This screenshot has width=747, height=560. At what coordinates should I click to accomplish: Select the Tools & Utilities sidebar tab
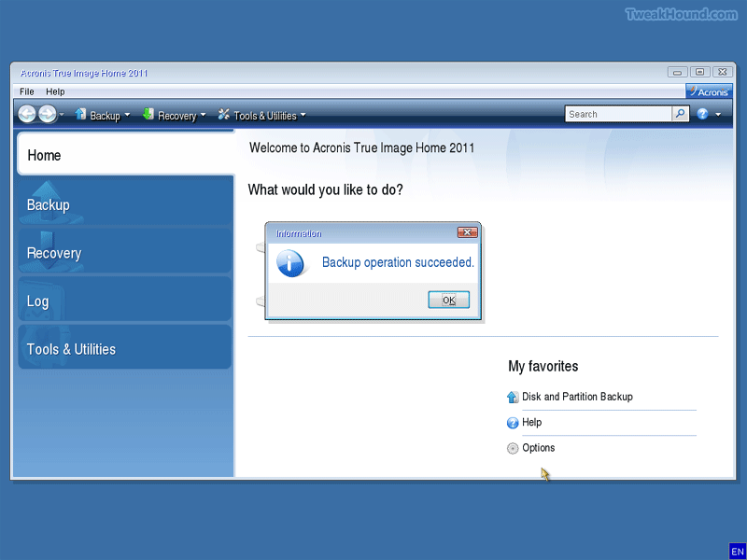124,348
